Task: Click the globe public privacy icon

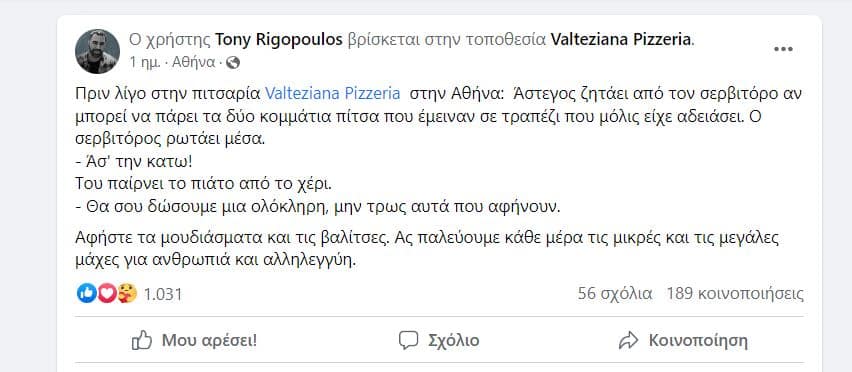Action: point(233,63)
